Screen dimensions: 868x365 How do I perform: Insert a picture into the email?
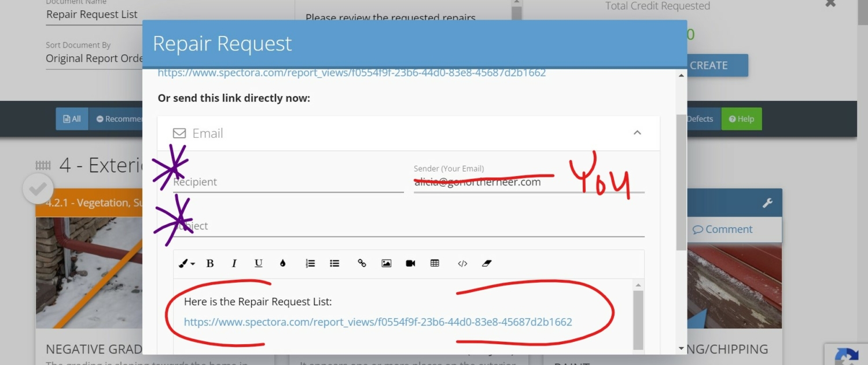[x=387, y=264]
